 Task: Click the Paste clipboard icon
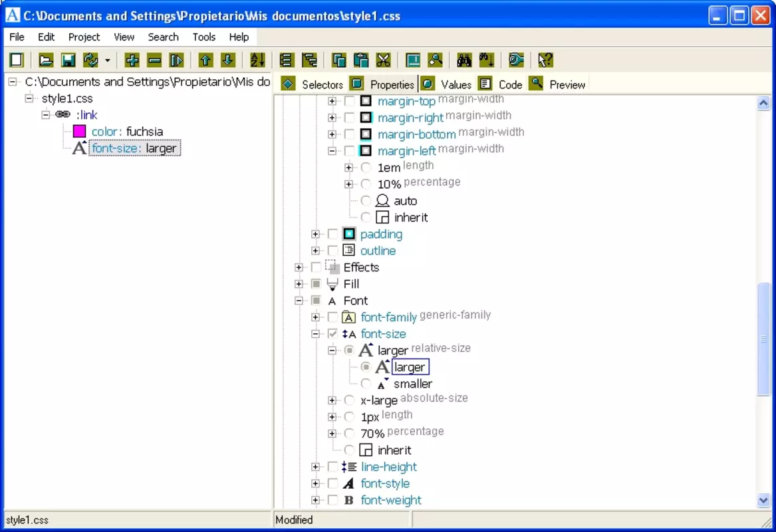coord(361,60)
